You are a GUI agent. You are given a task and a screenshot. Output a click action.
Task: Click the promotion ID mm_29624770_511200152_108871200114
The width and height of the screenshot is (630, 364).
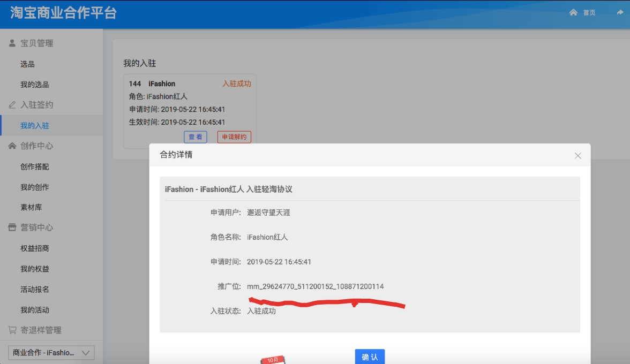pos(316,286)
